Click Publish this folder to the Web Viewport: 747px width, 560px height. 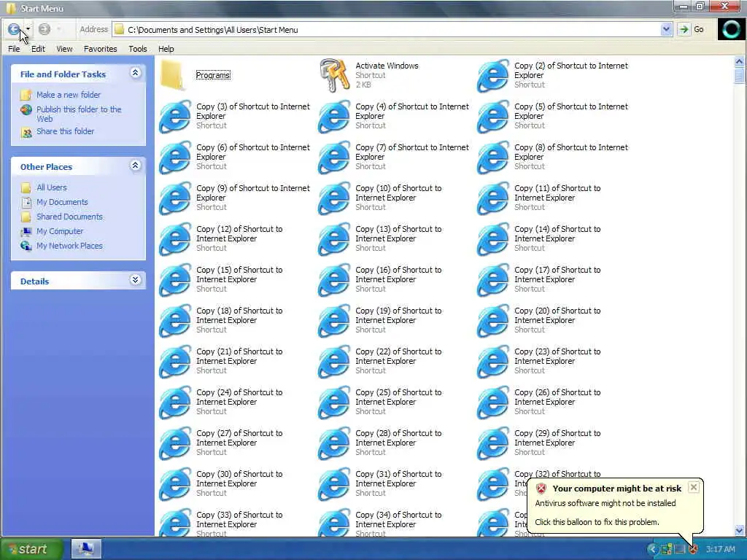click(x=79, y=114)
